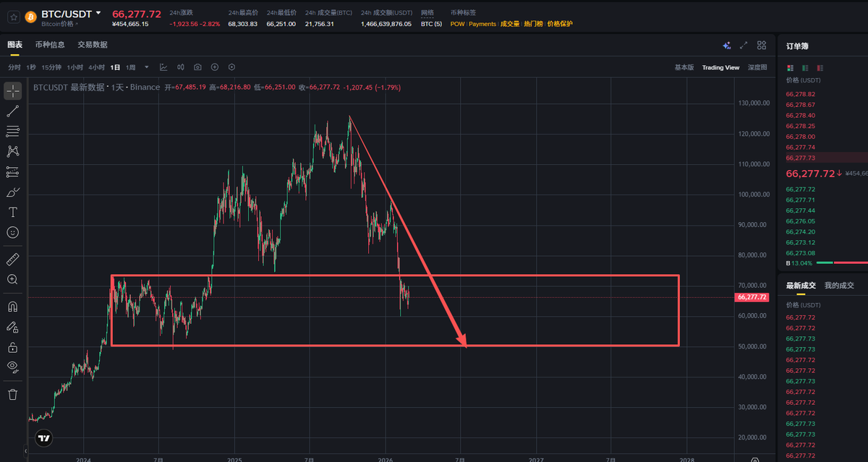The height and width of the screenshot is (462, 868).
Task: Click the current price label on price axis
Action: 751,297
